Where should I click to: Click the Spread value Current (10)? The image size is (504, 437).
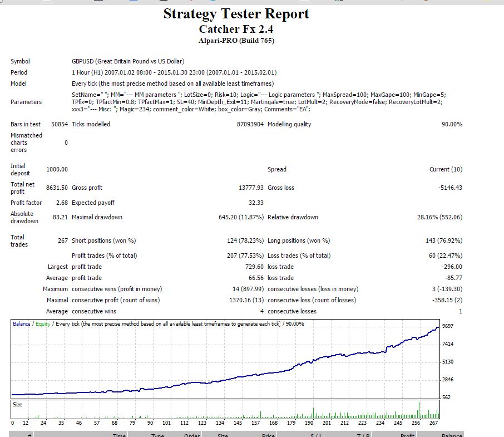point(446,169)
